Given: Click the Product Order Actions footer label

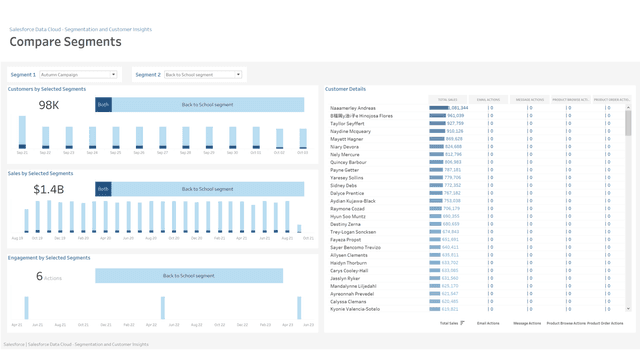Looking at the screenshot, I should tap(605, 323).
